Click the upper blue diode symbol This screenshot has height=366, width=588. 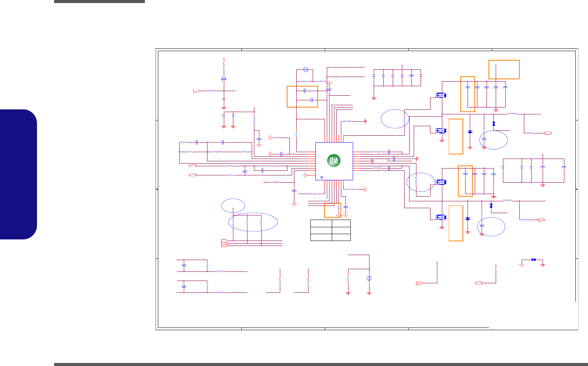click(x=470, y=132)
